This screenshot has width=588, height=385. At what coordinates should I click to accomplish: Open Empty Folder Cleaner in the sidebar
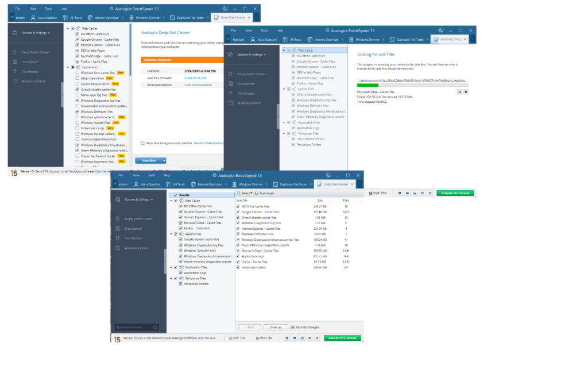pos(139,219)
